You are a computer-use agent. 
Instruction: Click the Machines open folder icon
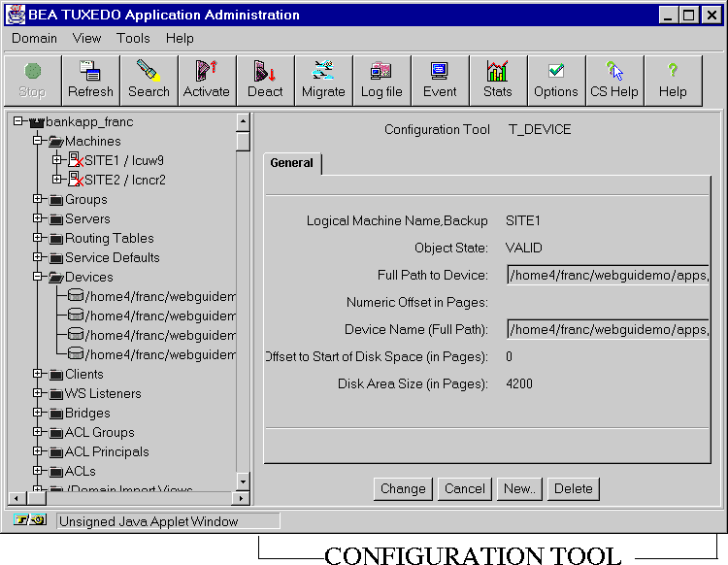point(56,141)
